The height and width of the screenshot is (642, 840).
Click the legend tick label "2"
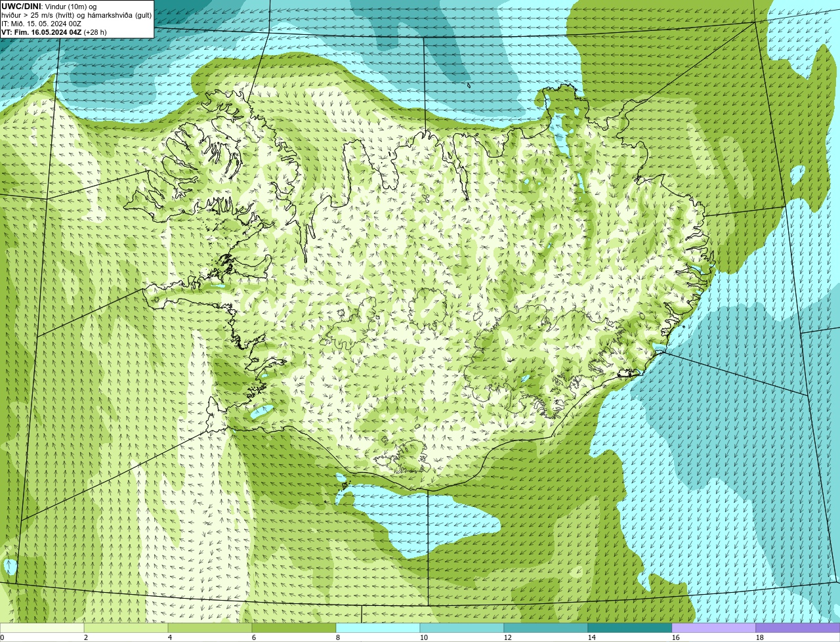point(86,637)
